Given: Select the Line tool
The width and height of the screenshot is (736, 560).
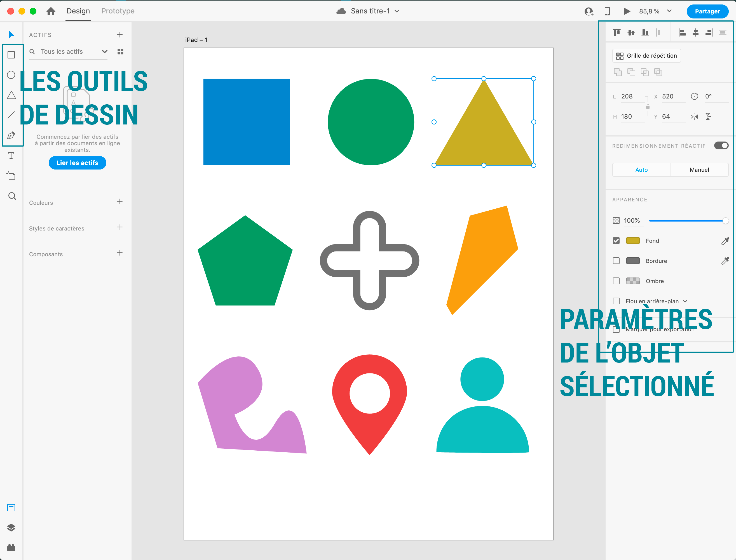Looking at the screenshot, I should pos(11,115).
